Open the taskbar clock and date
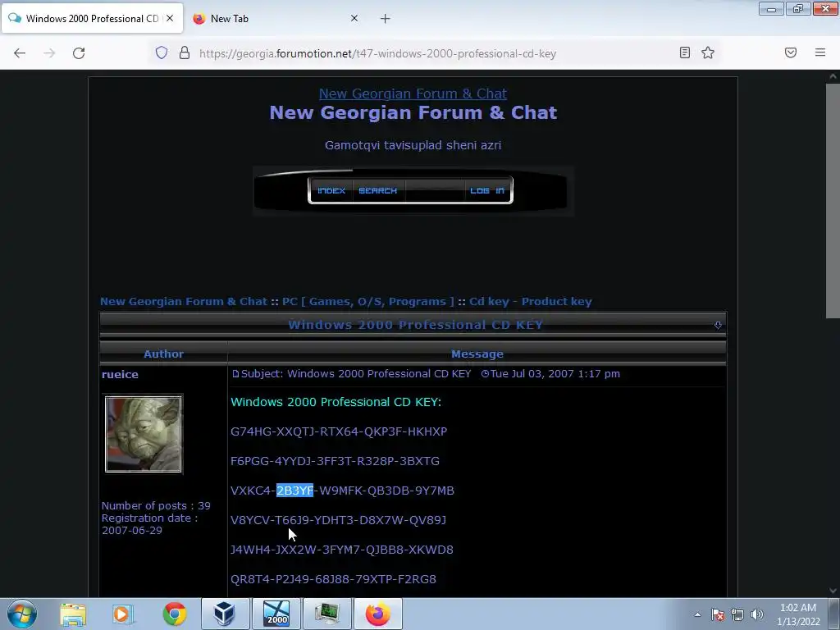 point(798,614)
